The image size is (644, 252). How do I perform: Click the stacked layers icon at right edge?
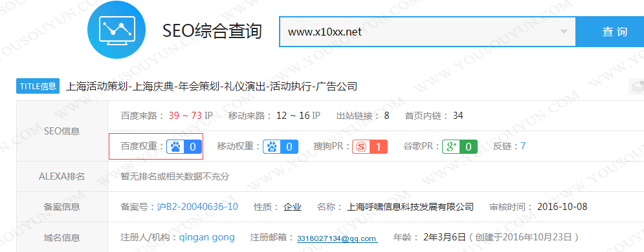tap(637, 87)
